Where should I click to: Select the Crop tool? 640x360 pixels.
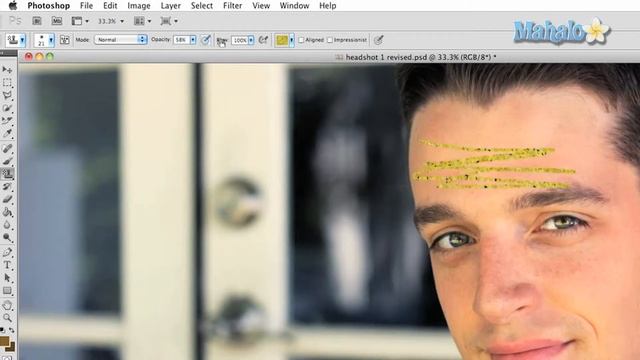point(7,121)
